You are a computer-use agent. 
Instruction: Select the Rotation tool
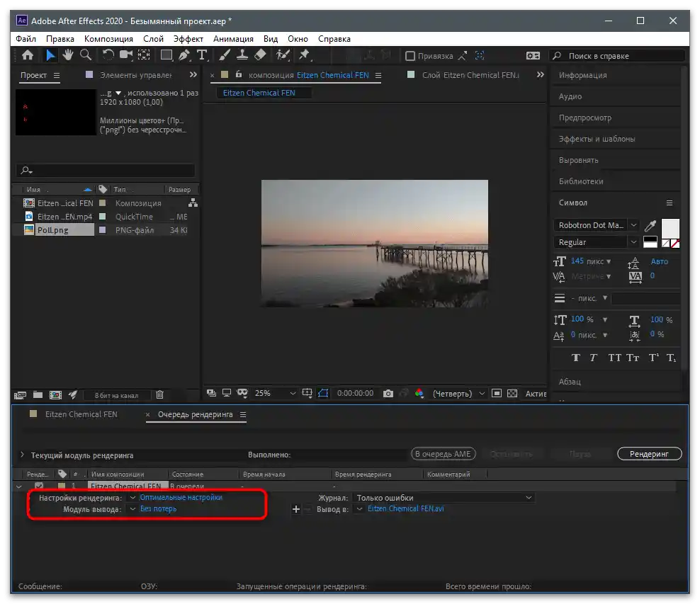coord(108,55)
